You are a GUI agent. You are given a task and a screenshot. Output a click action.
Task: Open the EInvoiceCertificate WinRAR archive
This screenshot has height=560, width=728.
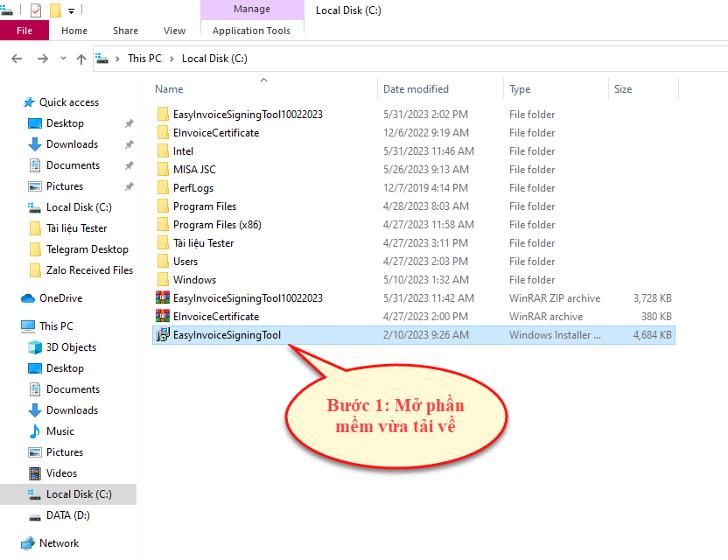(x=215, y=317)
